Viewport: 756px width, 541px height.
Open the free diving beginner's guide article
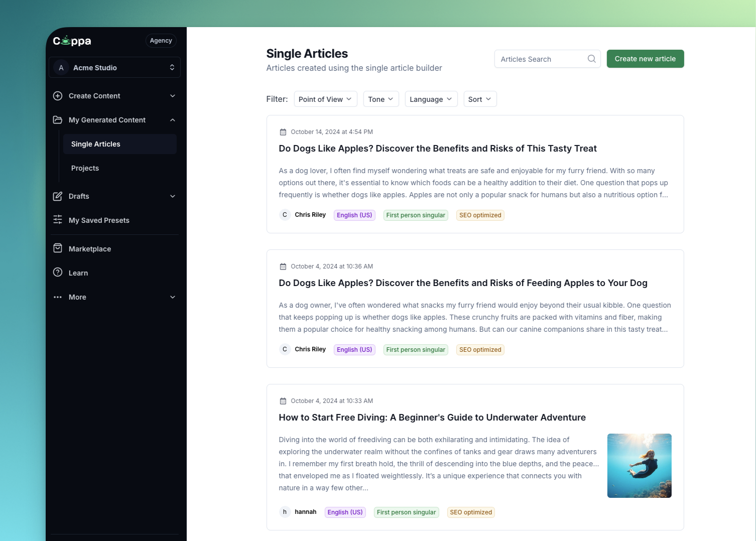pyautogui.click(x=432, y=418)
